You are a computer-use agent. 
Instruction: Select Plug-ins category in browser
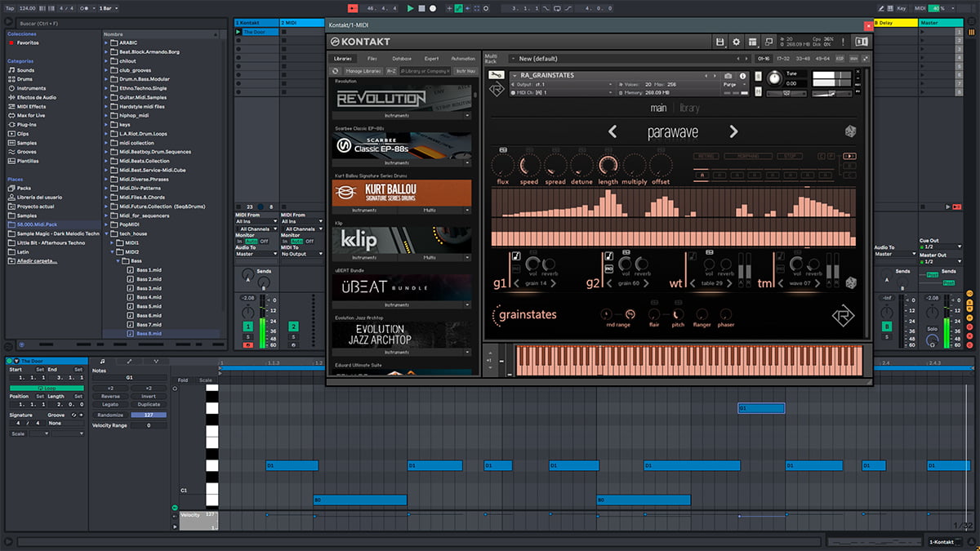pos(27,124)
